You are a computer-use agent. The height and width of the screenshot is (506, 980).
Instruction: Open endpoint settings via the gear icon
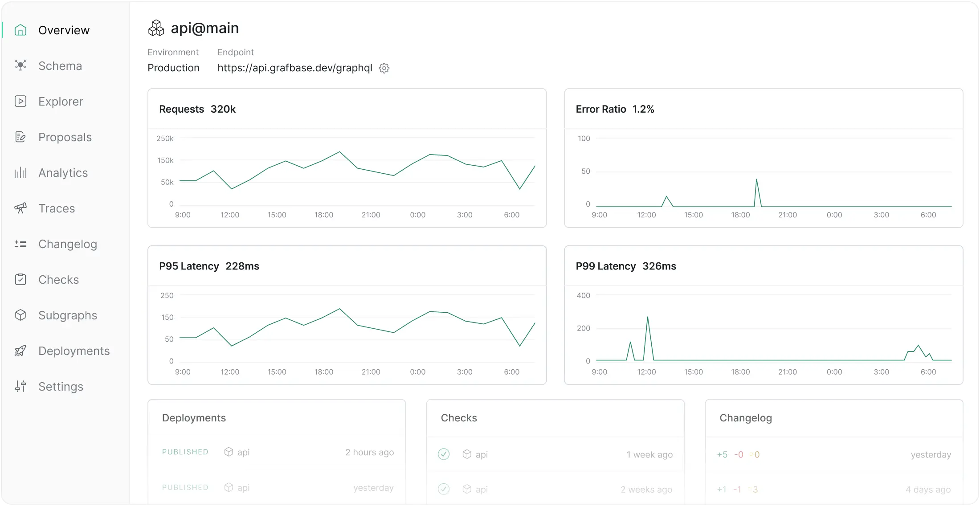coord(384,68)
